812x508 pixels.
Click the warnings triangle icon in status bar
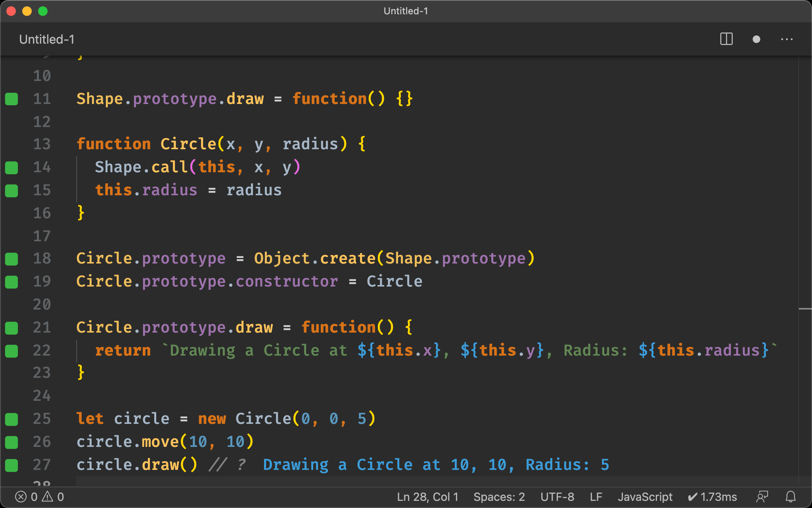[x=48, y=496]
